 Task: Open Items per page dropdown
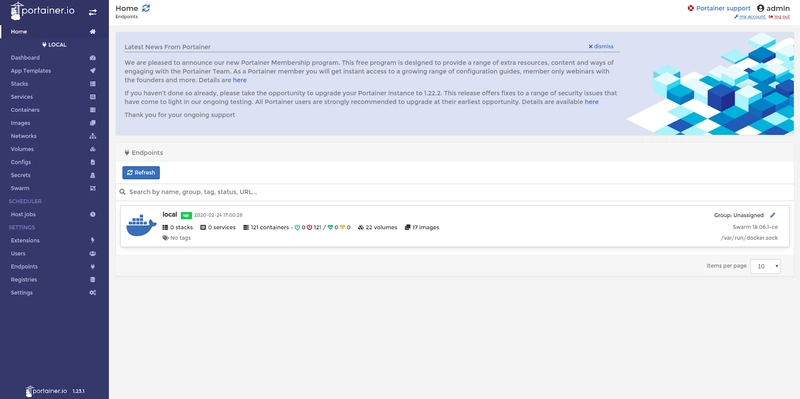[x=765, y=266]
